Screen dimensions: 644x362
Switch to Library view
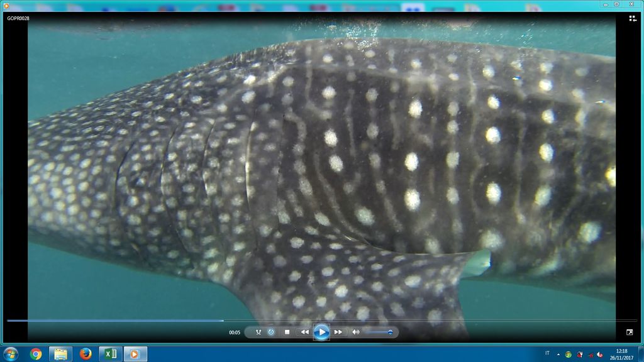click(x=633, y=19)
